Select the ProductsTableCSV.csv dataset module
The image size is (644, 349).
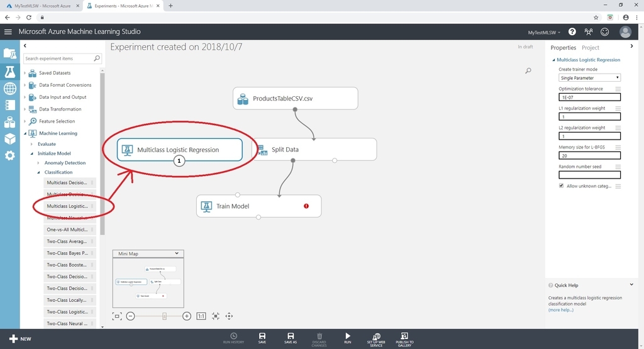click(x=296, y=99)
